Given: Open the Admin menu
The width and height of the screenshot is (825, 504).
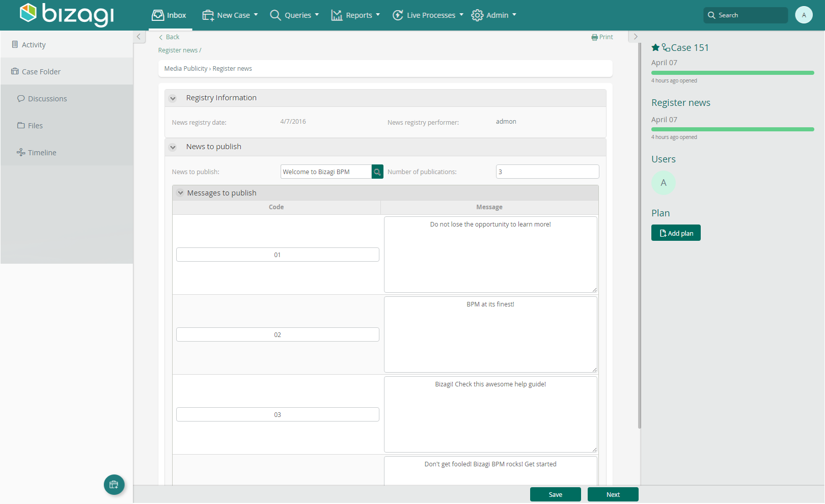Looking at the screenshot, I should 493,15.
